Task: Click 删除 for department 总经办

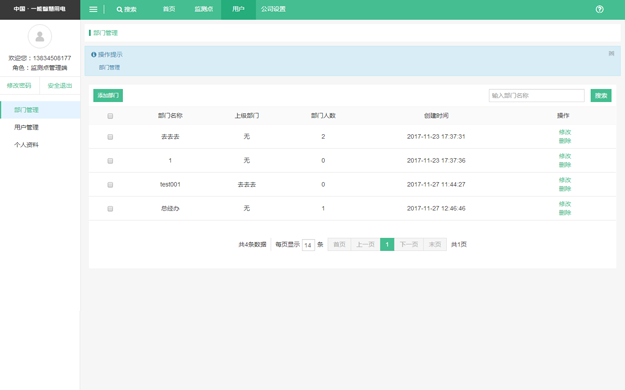Action: tap(565, 213)
